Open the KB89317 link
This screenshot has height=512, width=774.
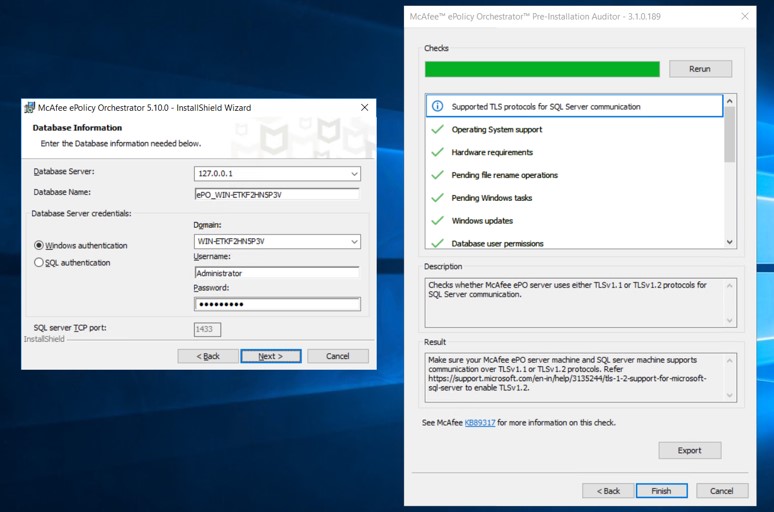click(x=480, y=423)
